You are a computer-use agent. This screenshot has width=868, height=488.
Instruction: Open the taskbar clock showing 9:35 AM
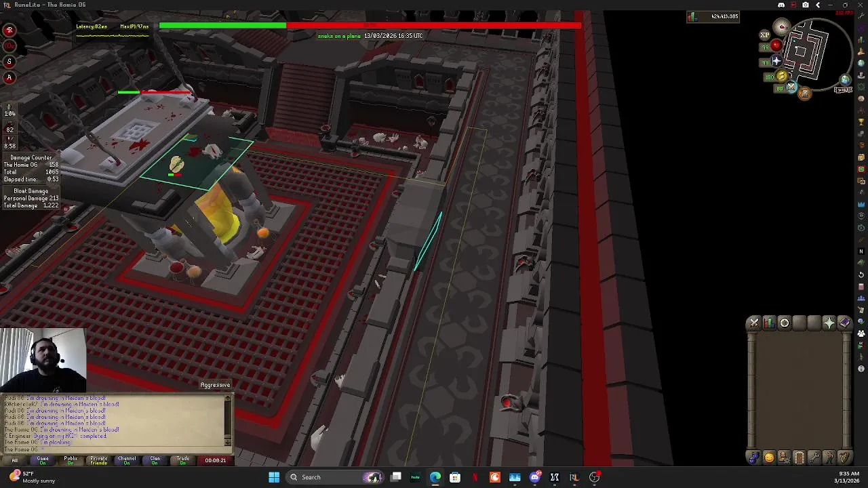pos(849,477)
